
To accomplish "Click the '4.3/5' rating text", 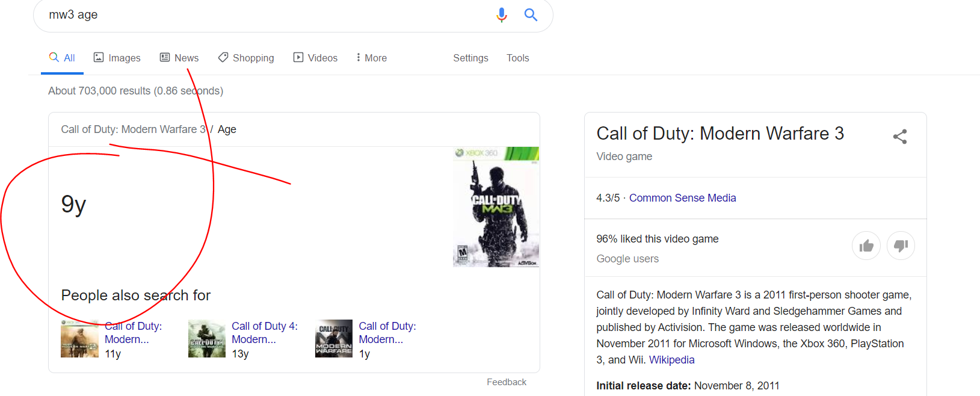I will (x=608, y=198).
